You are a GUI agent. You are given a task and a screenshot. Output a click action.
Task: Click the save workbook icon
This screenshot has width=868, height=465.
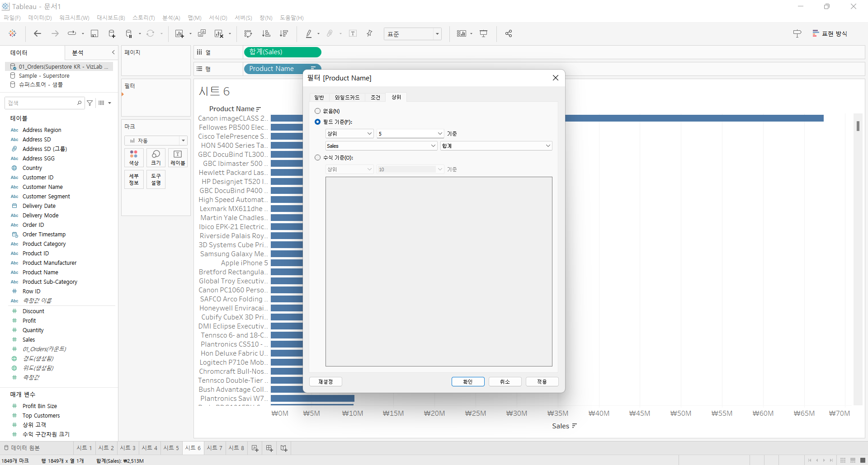coord(94,33)
